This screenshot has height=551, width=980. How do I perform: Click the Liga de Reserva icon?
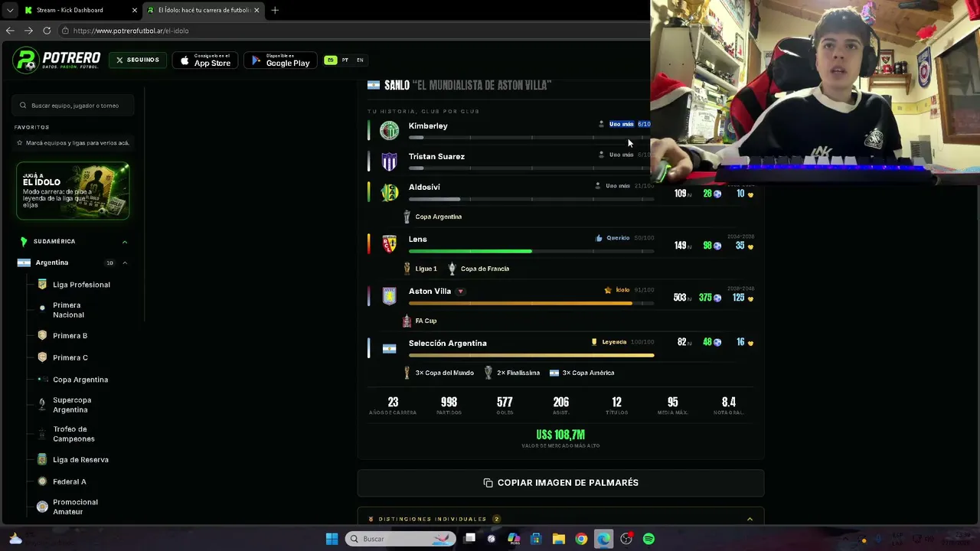(42, 460)
